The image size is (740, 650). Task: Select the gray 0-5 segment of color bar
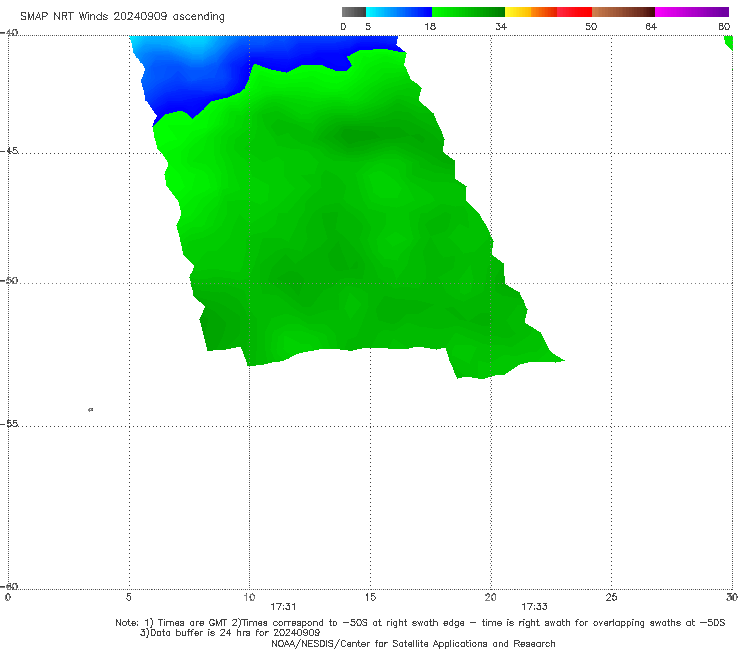[x=354, y=12]
